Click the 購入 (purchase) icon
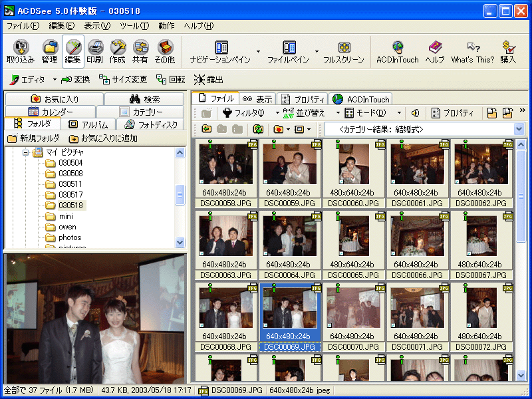This screenshot has width=532, height=399. click(x=508, y=52)
